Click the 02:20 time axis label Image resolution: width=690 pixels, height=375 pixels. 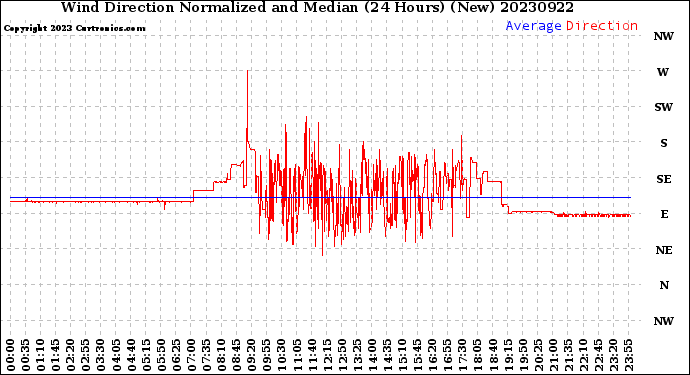70,355
